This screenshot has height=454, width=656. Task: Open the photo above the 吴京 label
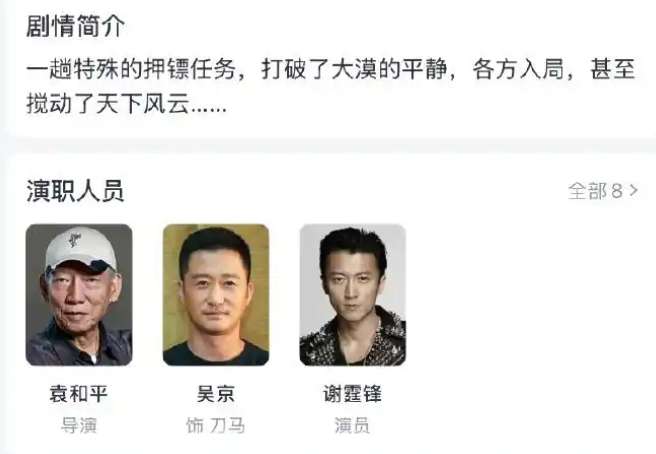pos(216,295)
